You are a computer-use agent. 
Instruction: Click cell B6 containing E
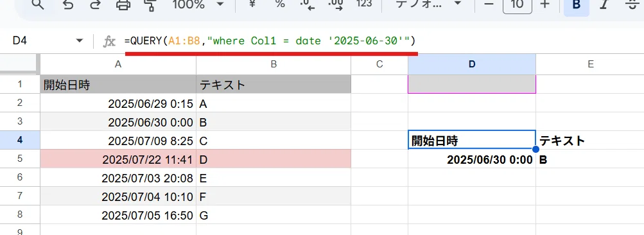(274, 177)
